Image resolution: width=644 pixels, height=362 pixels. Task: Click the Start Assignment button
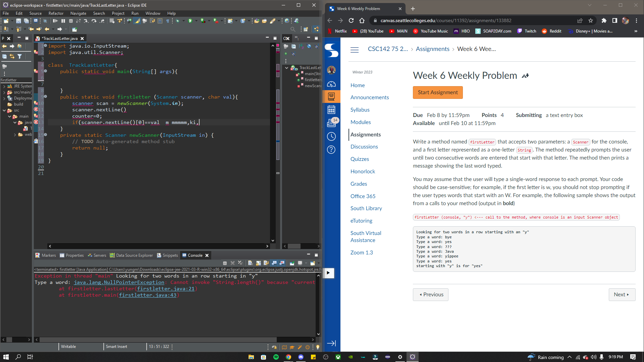(437, 93)
